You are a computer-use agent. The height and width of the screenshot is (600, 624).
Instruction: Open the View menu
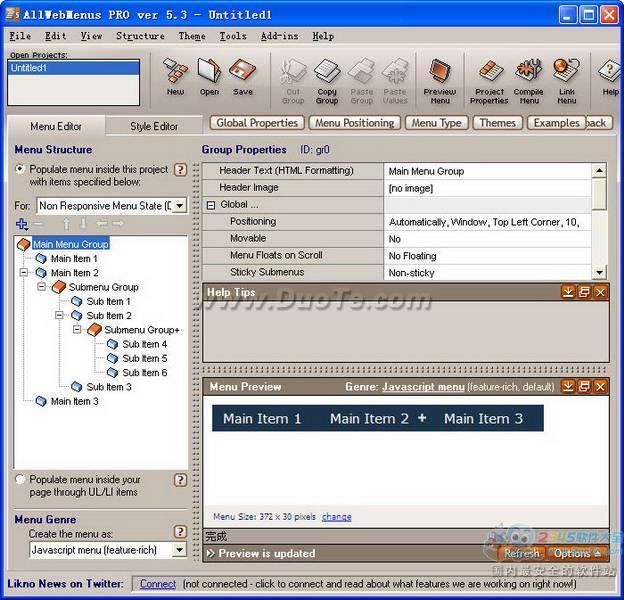pyautogui.click(x=92, y=36)
